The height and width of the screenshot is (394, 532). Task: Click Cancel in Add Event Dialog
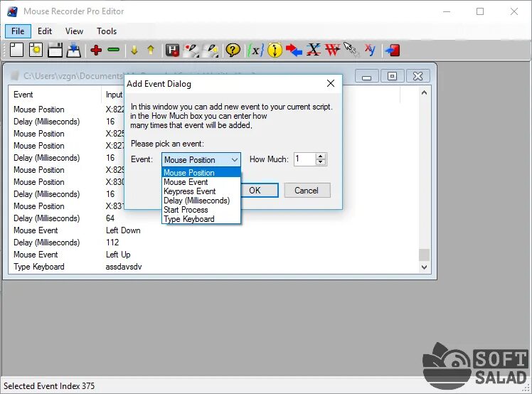(x=307, y=191)
